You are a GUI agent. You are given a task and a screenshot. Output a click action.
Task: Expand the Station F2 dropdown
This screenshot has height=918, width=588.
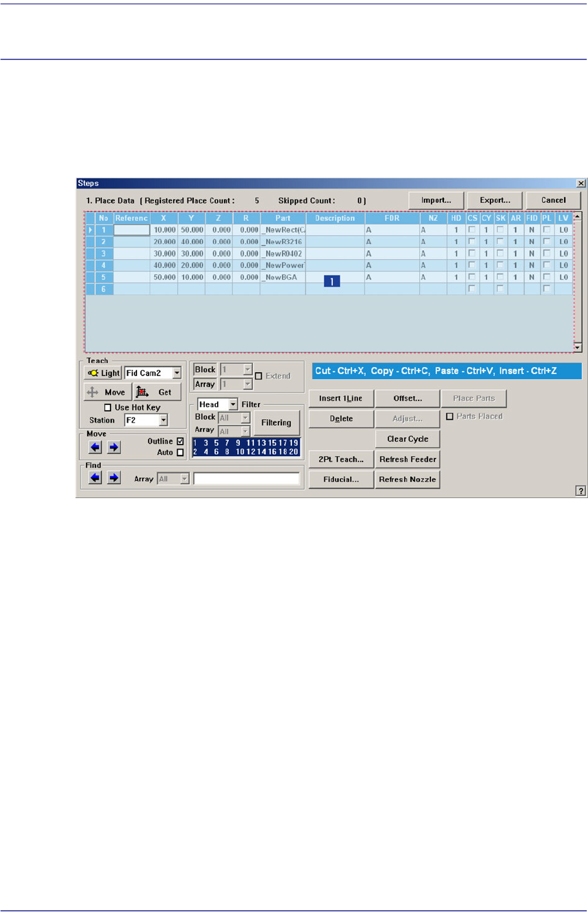163,420
